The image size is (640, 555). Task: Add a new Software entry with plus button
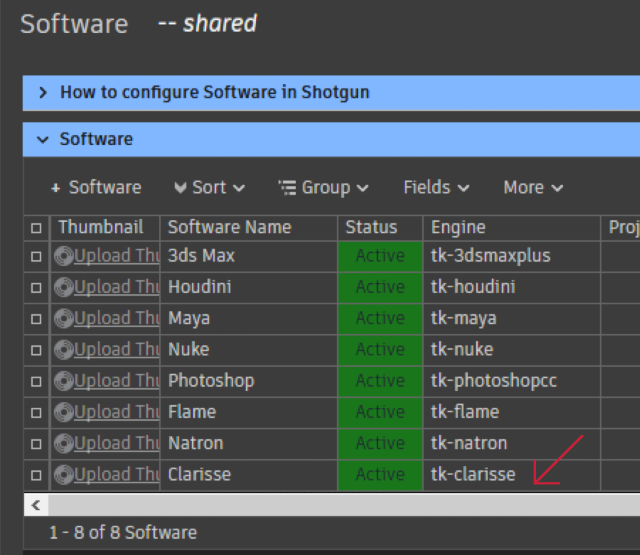96,188
